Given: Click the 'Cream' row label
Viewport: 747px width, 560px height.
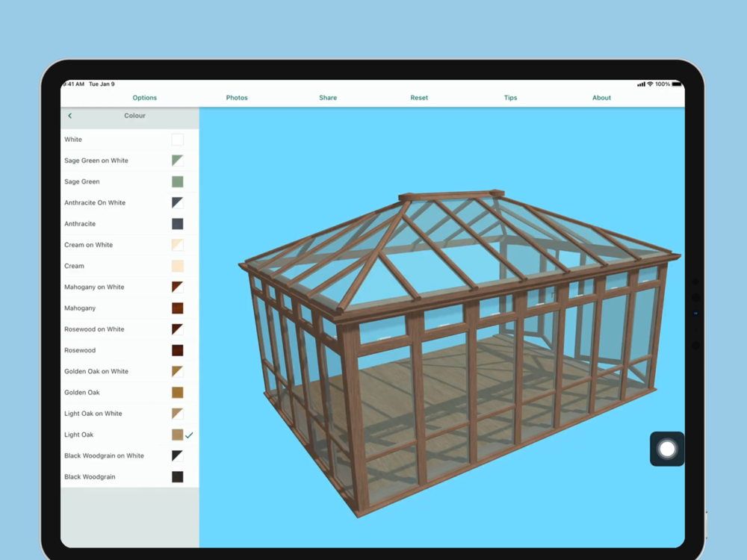Looking at the screenshot, I should point(74,266).
